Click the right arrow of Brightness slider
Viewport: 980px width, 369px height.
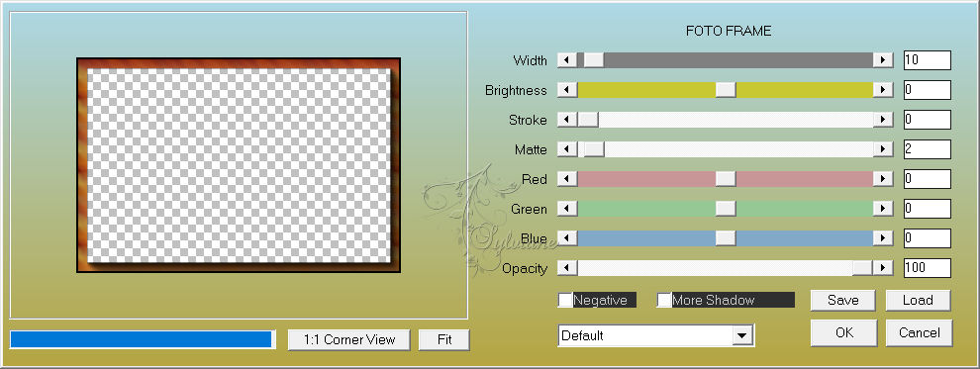883,90
